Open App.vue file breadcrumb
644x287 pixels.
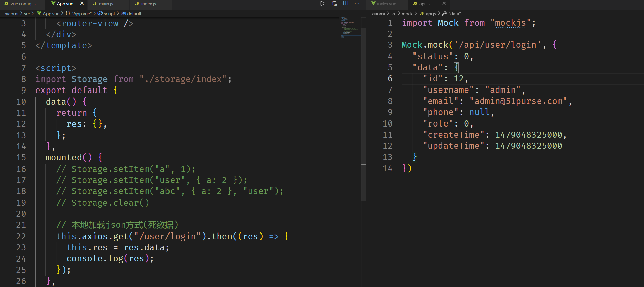(48, 14)
